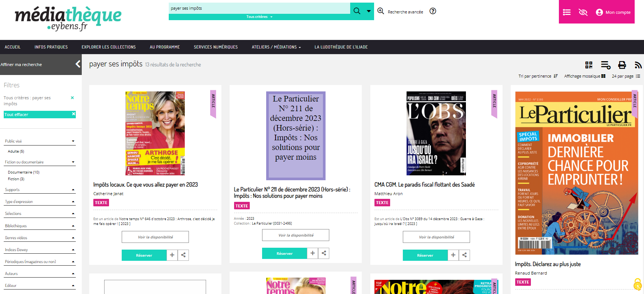Click plus icon for CMA CGM article
This screenshot has width=644, height=294.
click(x=453, y=255)
